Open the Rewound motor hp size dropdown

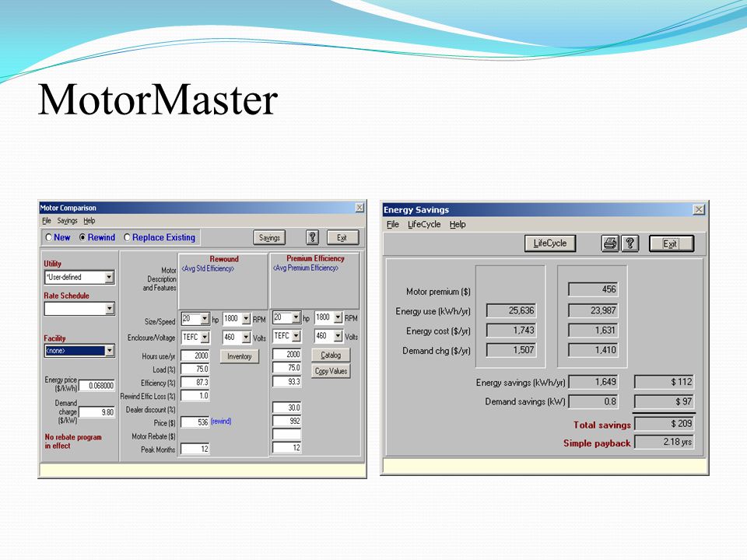pyautogui.click(x=205, y=319)
